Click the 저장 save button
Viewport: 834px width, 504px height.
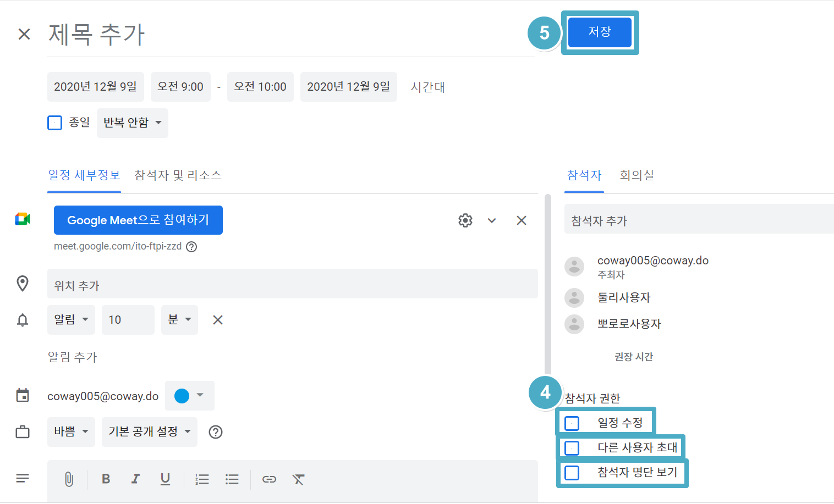[x=600, y=32]
